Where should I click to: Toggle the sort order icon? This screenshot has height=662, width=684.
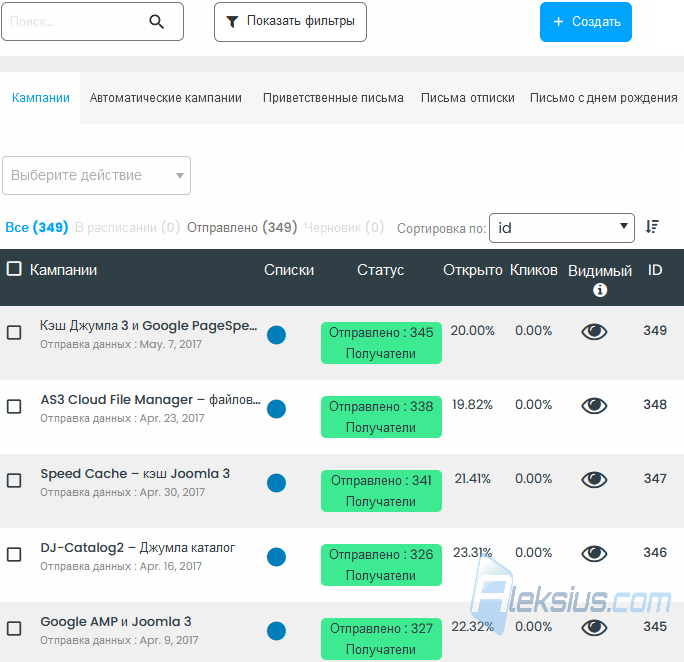652,226
